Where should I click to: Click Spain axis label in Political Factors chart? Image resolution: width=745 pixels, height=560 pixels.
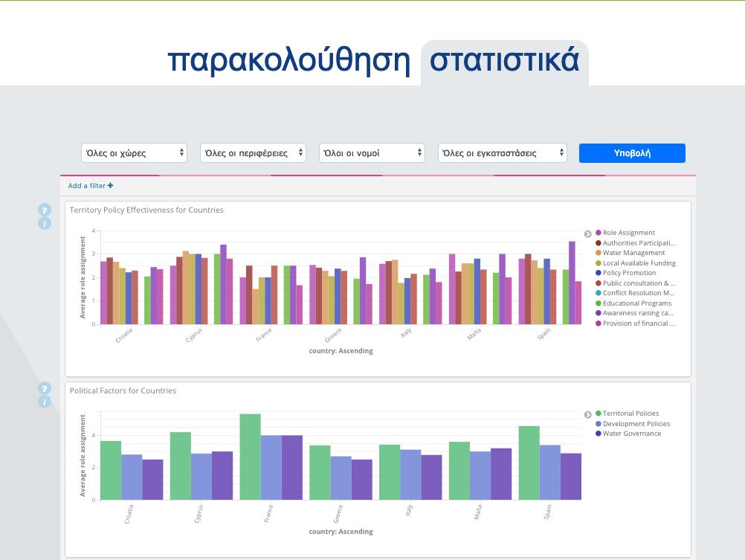click(x=548, y=512)
